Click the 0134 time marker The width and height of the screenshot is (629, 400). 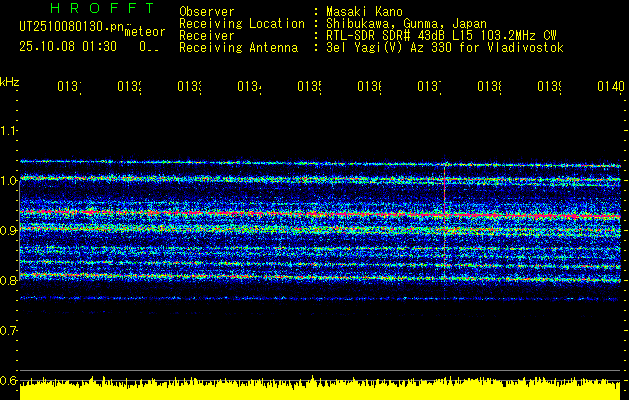point(249,86)
